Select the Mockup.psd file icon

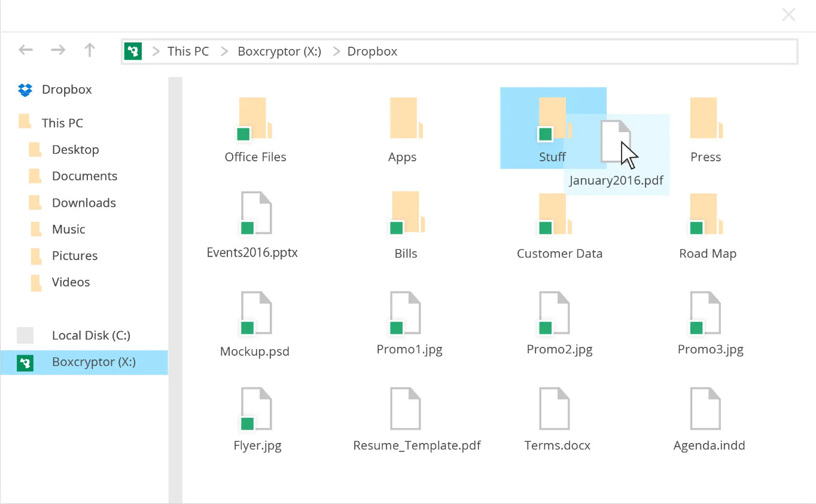255,313
